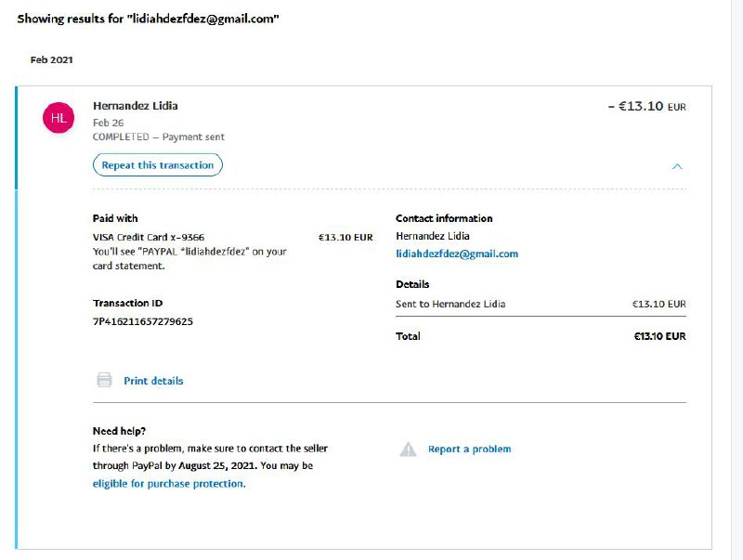Viewport: 743px width, 560px height.
Task: Click the Total €13.10 EUR row
Action: [541, 336]
